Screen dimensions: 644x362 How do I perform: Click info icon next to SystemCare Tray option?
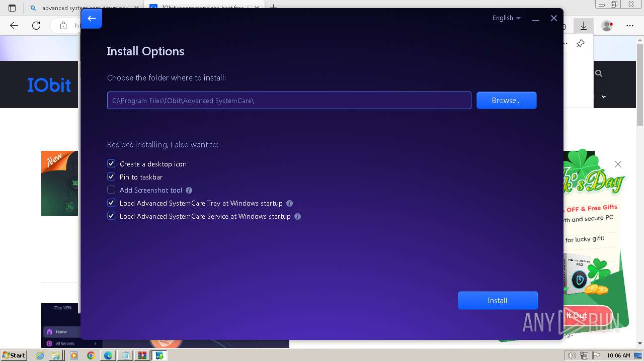pos(289,204)
